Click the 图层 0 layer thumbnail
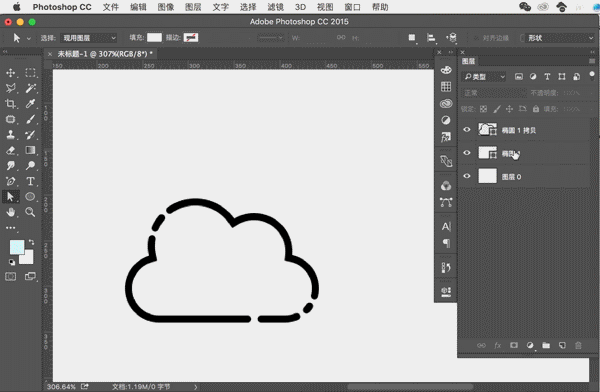This screenshot has height=392, width=600. coord(488,176)
